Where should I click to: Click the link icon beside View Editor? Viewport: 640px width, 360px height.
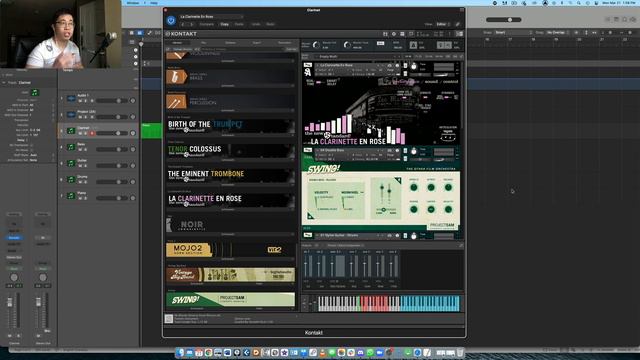point(458,24)
